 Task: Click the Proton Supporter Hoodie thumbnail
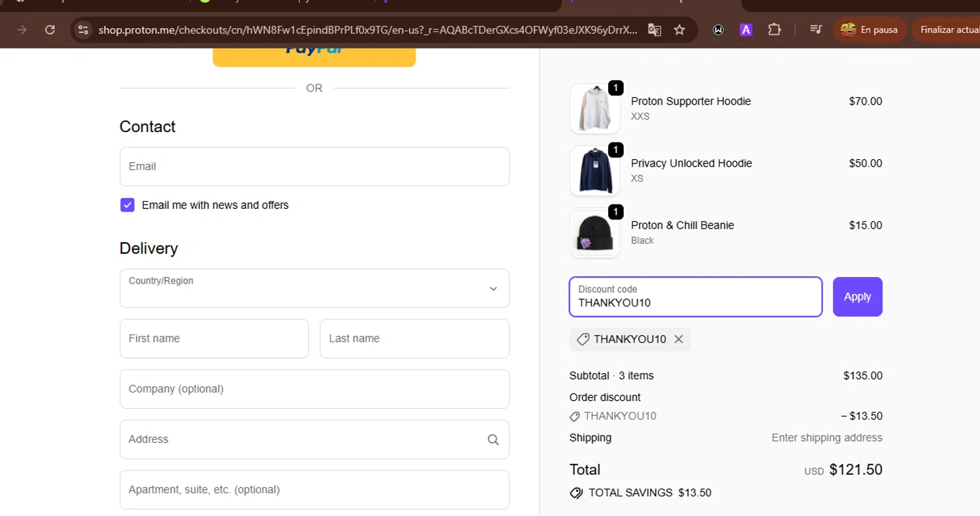595,108
